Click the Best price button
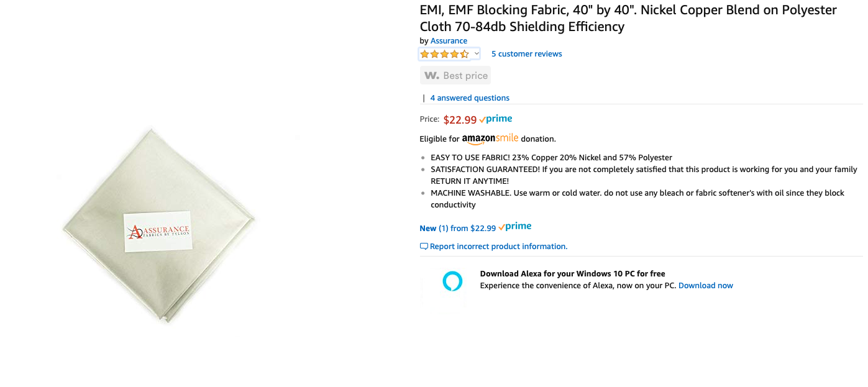 coord(455,76)
